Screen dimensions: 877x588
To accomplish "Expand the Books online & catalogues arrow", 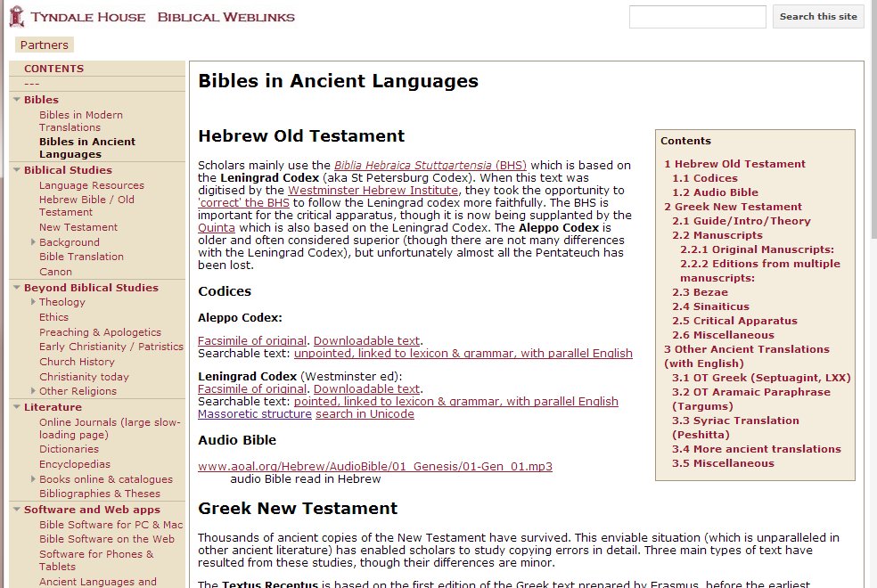I will click(33, 479).
